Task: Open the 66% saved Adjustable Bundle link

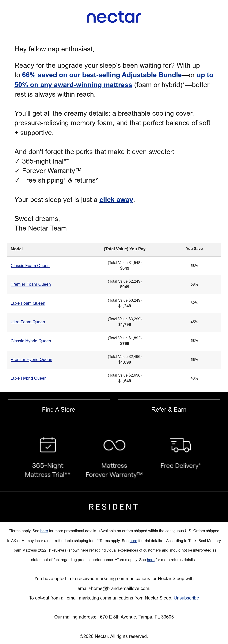Action: pyautogui.click(x=102, y=75)
